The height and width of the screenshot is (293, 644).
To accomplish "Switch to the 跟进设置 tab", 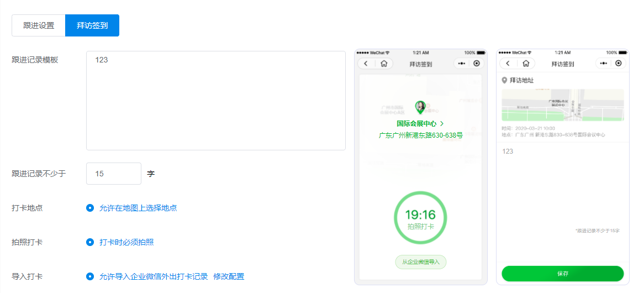I will pos(39,25).
